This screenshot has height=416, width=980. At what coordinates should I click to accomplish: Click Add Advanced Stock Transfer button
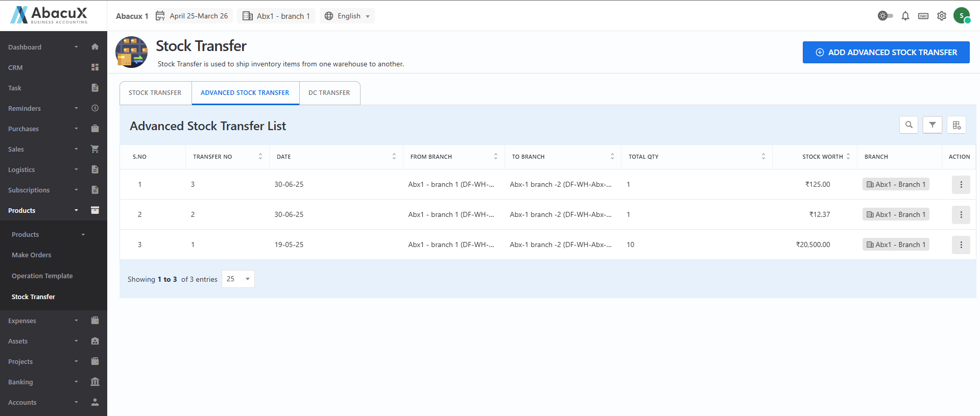click(886, 53)
